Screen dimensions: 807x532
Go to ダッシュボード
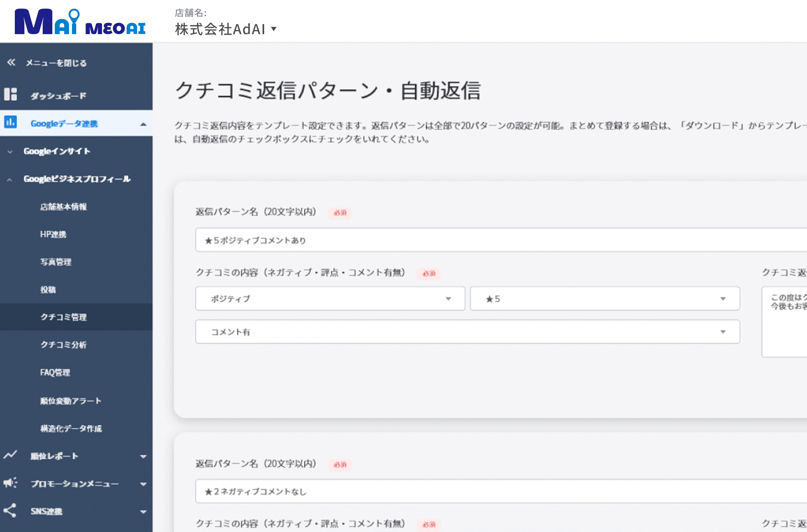[58, 96]
